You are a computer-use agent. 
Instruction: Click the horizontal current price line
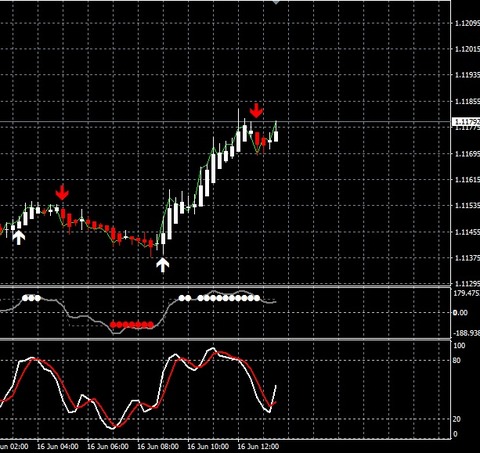tap(225, 122)
